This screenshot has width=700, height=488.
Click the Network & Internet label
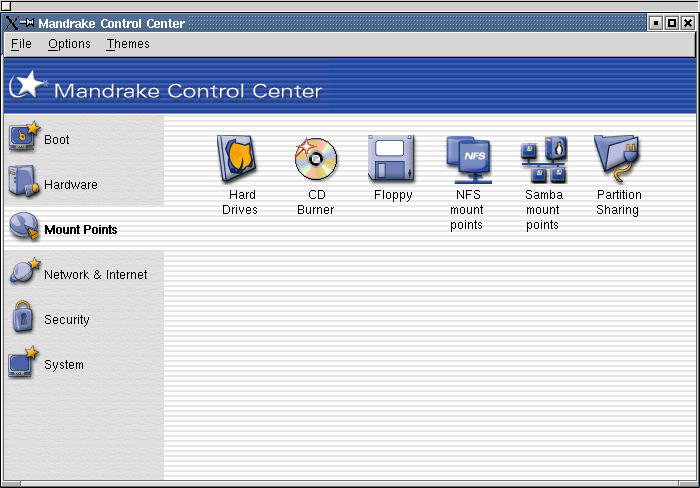pyautogui.click(x=96, y=275)
